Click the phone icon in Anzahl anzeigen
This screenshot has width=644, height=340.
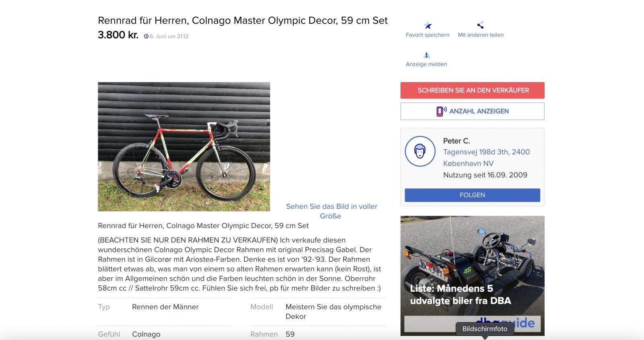441,111
